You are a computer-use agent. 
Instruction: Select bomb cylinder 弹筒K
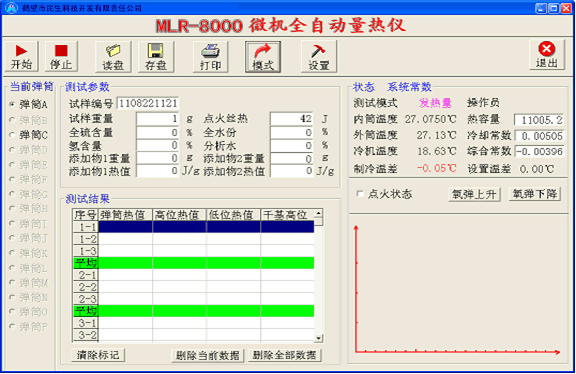[x=29, y=253]
